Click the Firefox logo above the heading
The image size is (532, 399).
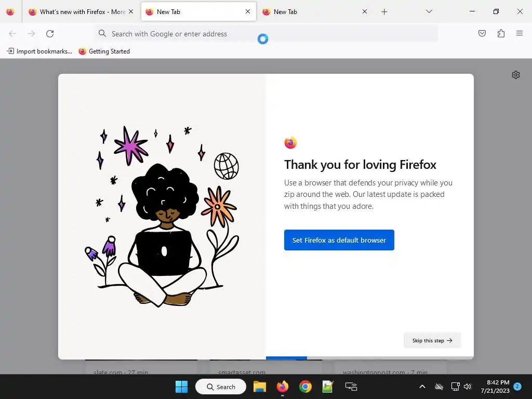coord(290,142)
